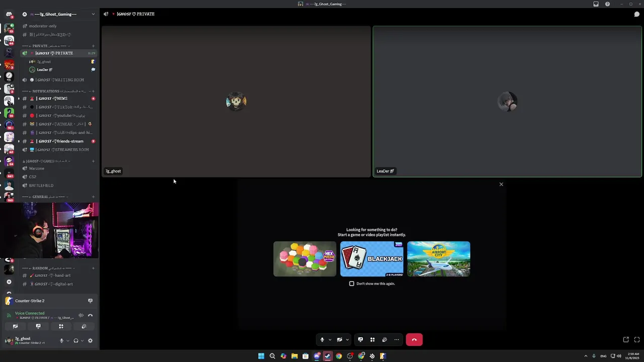Viewport: 644px width, 362px height.
Task: Open soundboard from call control bar
Action: pyautogui.click(x=384, y=340)
